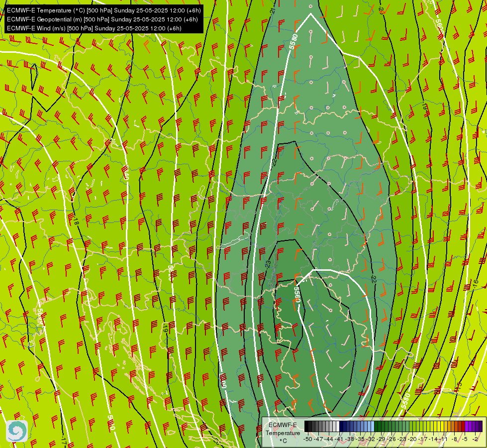
Task: Select the ECMWF-E Wind 500 hPa title line
Action: (94, 28)
